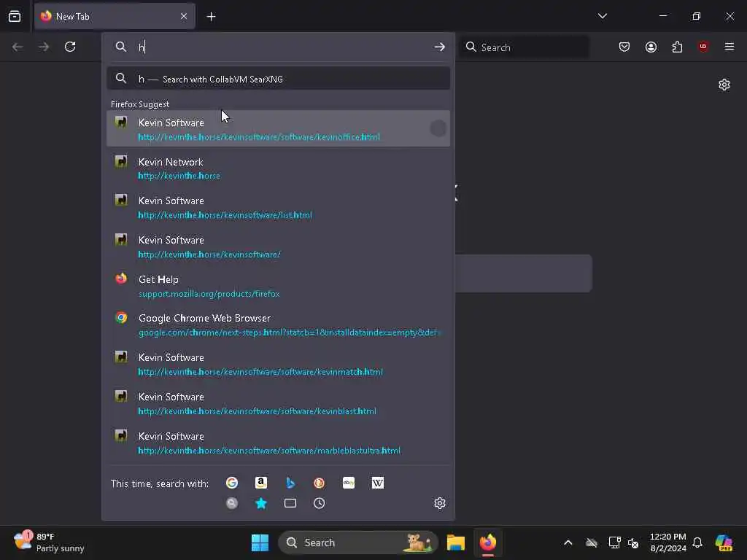
Task: Open Kevin Software kevinsoftware/ suggestion
Action: coord(278,246)
